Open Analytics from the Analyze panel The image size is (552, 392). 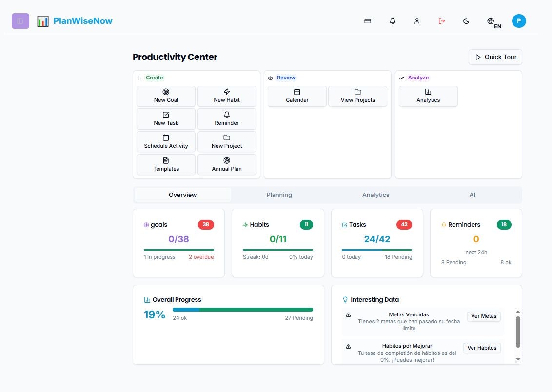428,96
